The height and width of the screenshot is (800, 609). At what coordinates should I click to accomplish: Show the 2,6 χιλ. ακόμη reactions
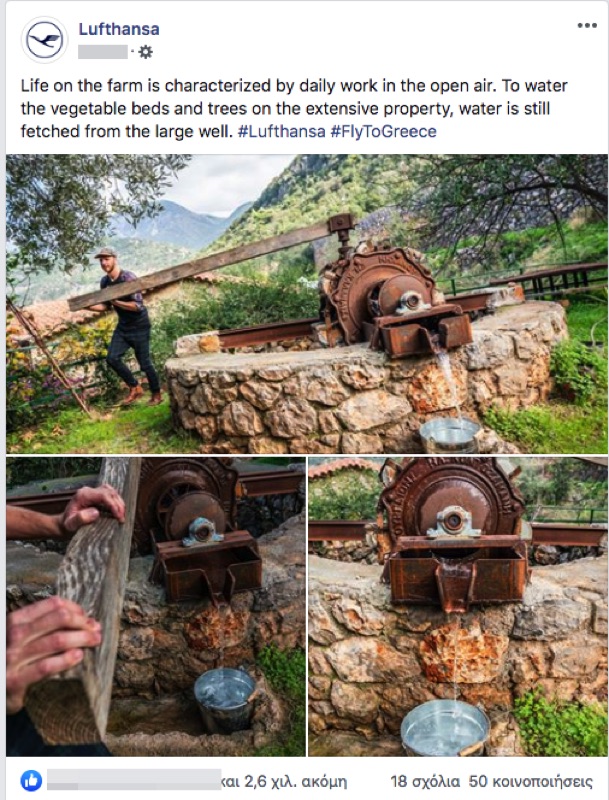click(284, 781)
